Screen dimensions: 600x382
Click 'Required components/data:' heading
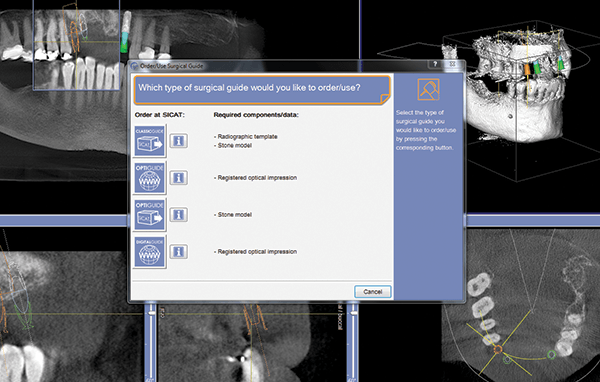click(256, 115)
